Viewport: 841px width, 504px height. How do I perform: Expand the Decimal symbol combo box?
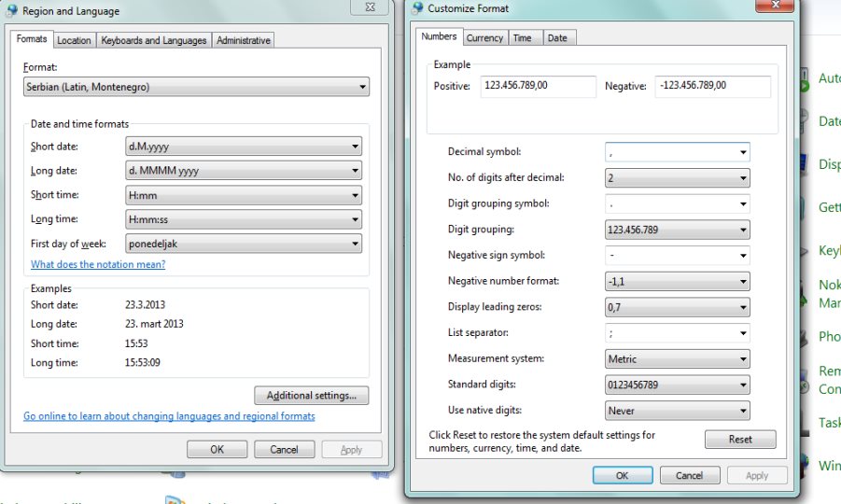point(677,152)
